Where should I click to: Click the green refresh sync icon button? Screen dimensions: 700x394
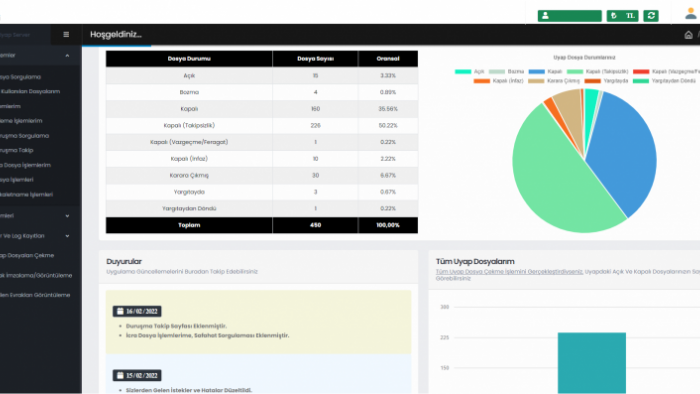click(651, 16)
